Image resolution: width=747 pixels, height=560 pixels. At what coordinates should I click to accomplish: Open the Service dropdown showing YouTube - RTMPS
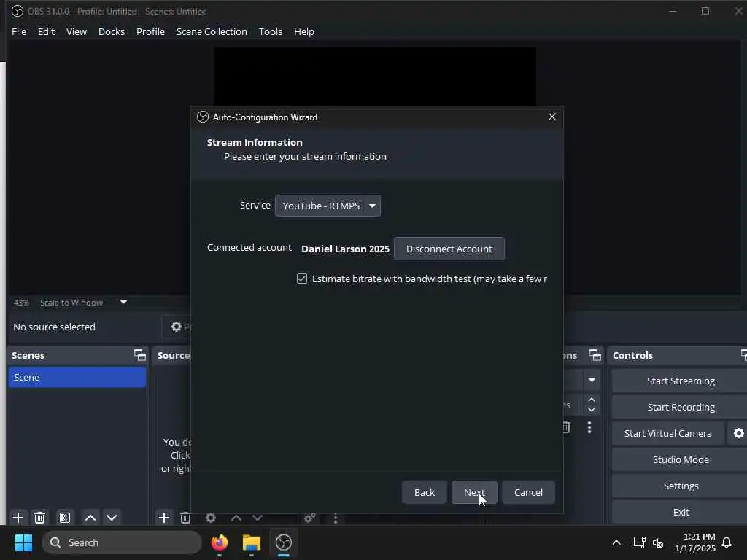coord(328,206)
